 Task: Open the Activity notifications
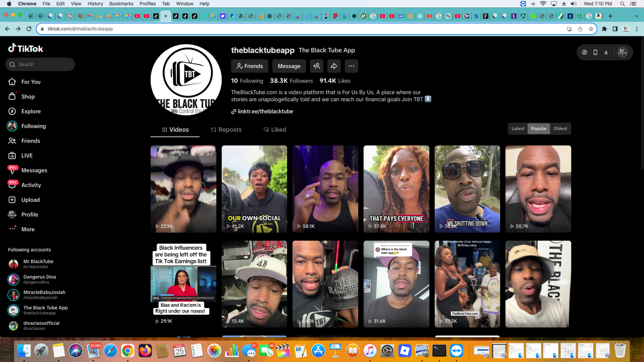point(31,185)
